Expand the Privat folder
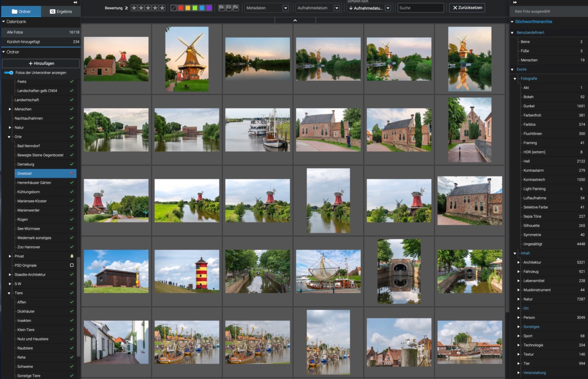The height and width of the screenshot is (379, 588). (10, 256)
